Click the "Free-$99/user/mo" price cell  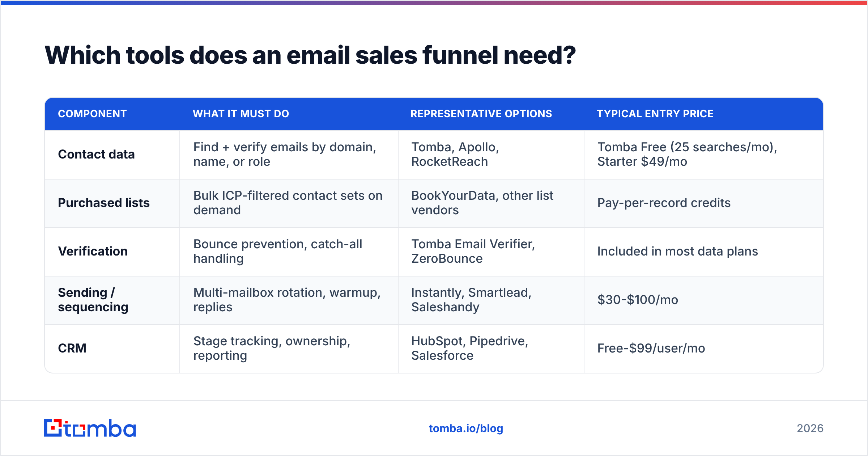pyautogui.click(x=703, y=349)
